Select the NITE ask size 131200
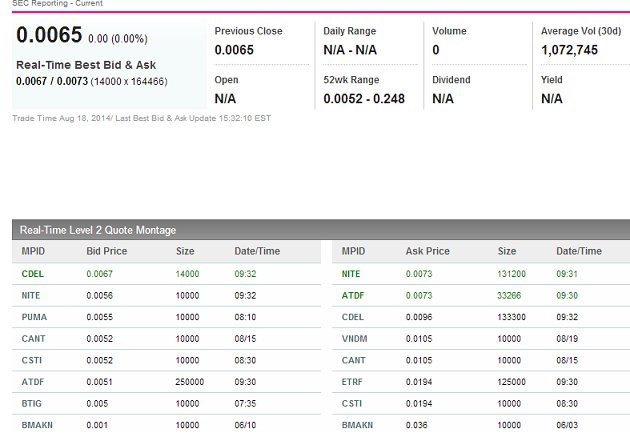 point(511,274)
